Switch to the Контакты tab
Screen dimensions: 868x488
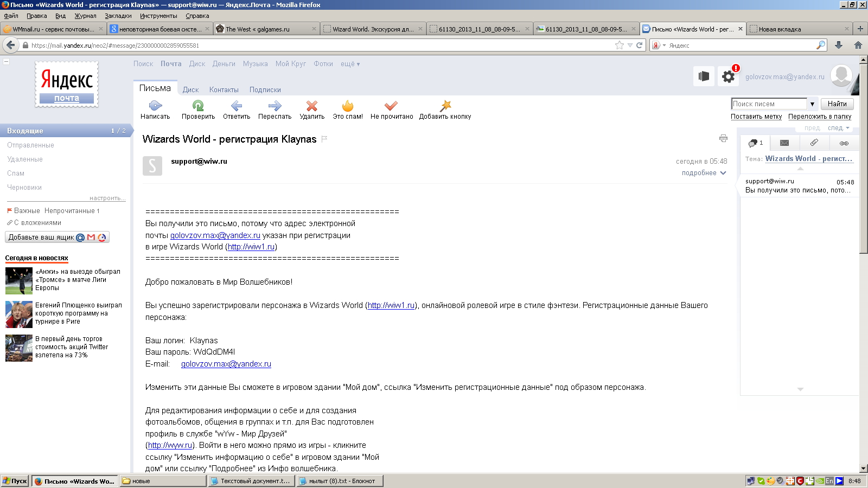tap(224, 90)
